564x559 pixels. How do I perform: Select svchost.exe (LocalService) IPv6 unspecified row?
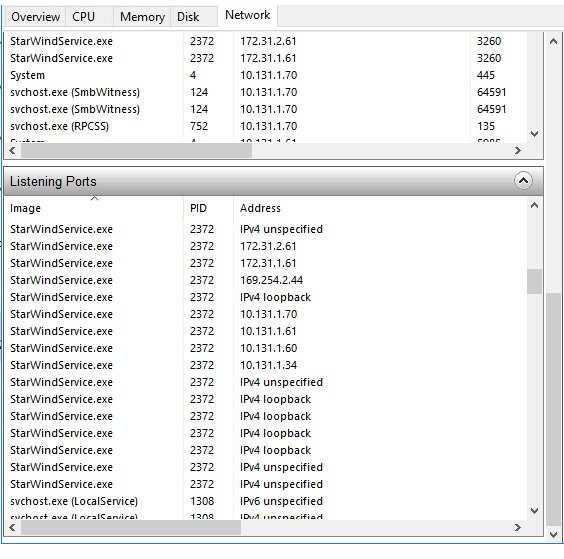click(265, 501)
